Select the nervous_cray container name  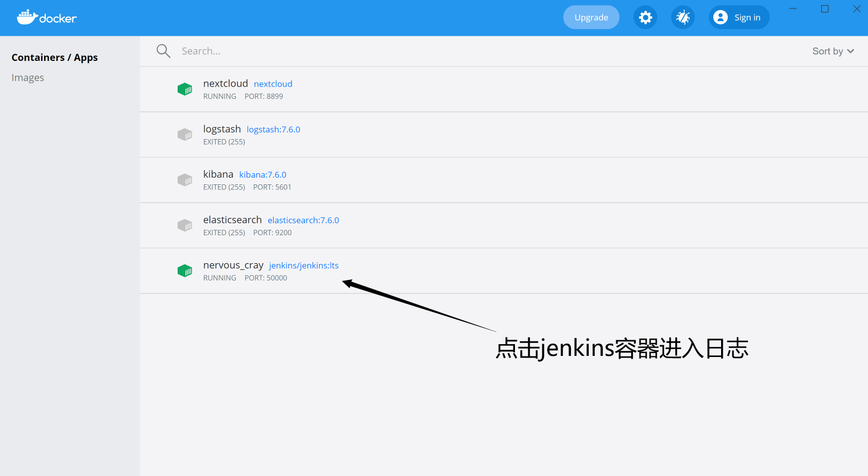coord(233,265)
